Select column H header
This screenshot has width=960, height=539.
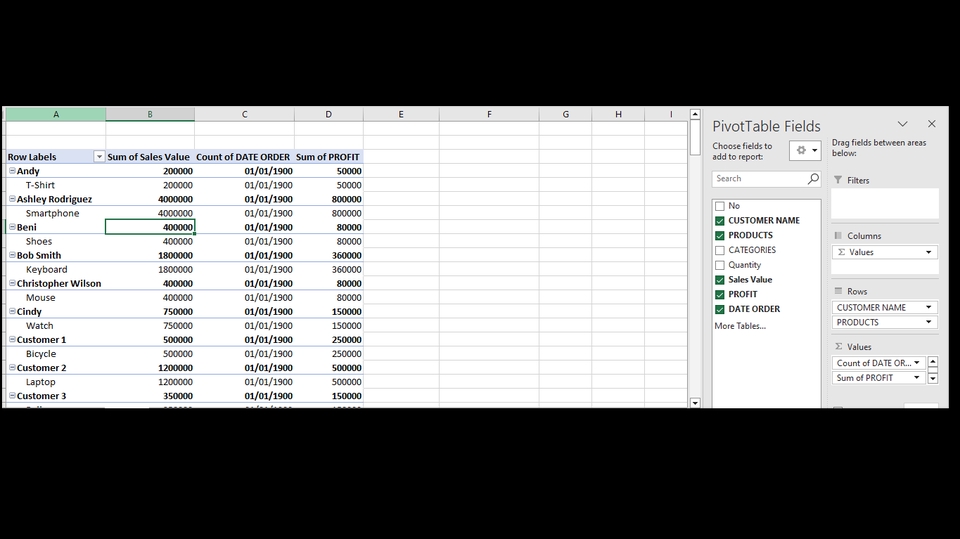[618, 114]
